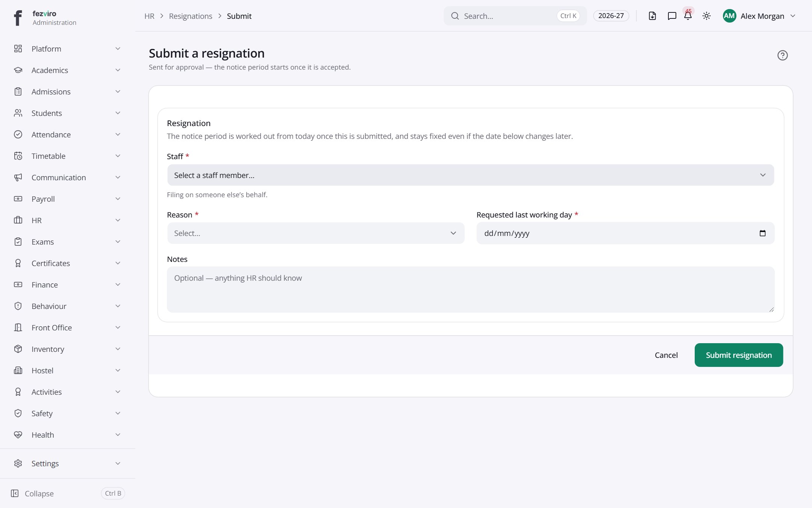Screen dimensions: 812x508
Task: Open notifications bell with 45 badge
Action: coord(688,16)
